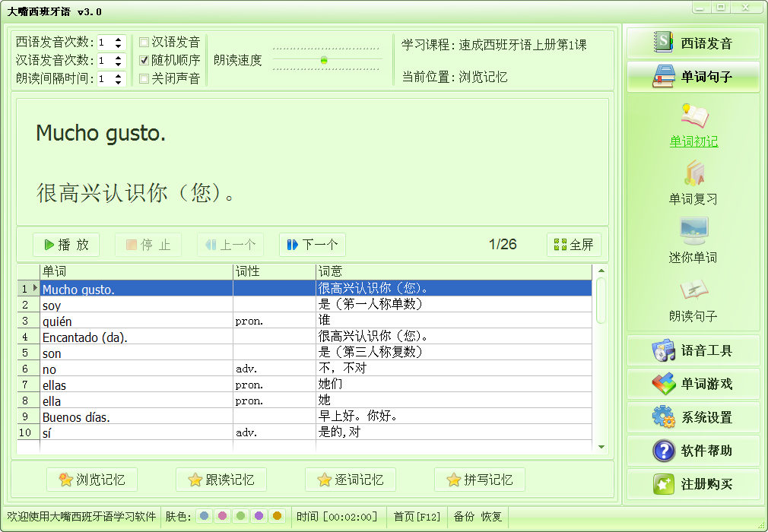Choose the purple skin color

(259, 516)
